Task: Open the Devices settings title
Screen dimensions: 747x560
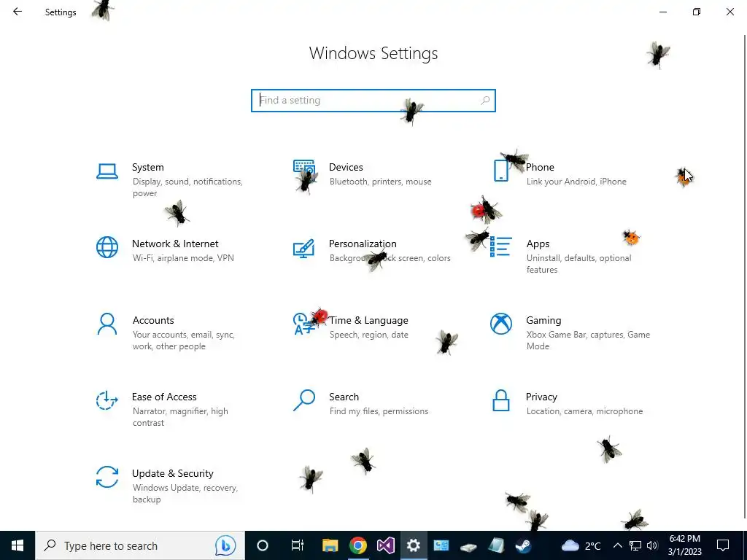Action: pyautogui.click(x=346, y=167)
